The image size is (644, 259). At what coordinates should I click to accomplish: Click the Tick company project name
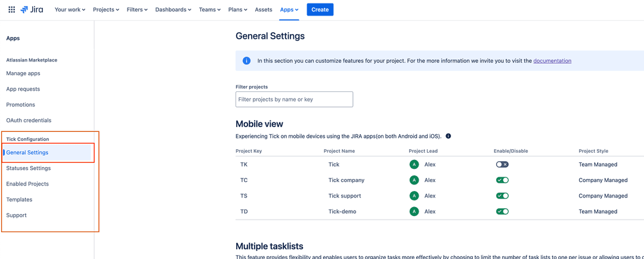(346, 180)
